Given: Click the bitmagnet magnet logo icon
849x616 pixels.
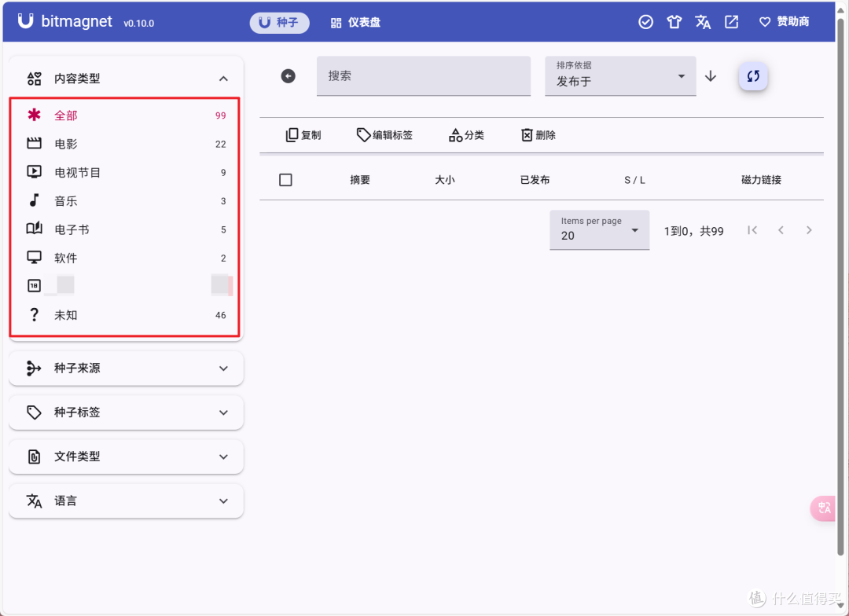Looking at the screenshot, I should (x=25, y=21).
